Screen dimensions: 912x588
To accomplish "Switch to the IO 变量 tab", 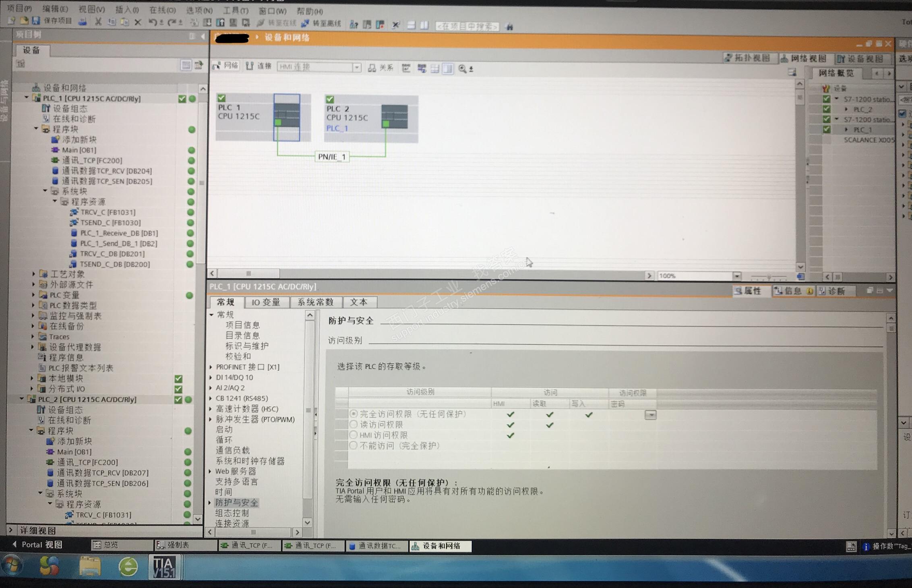I will [265, 302].
